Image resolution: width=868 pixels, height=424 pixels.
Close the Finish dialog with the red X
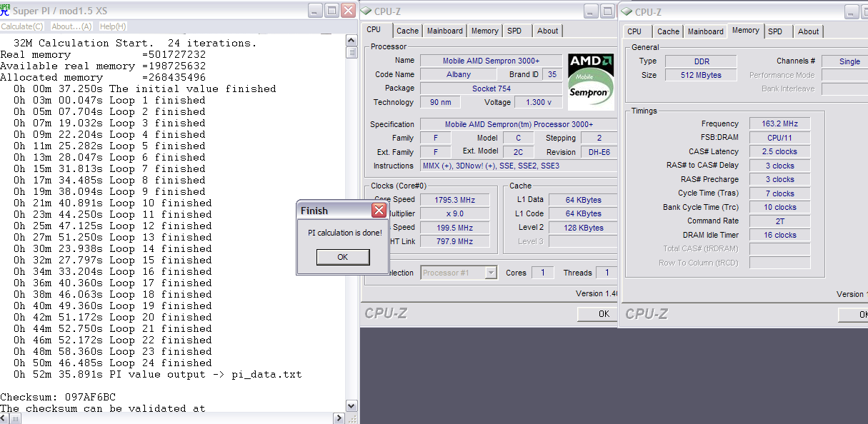(379, 211)
